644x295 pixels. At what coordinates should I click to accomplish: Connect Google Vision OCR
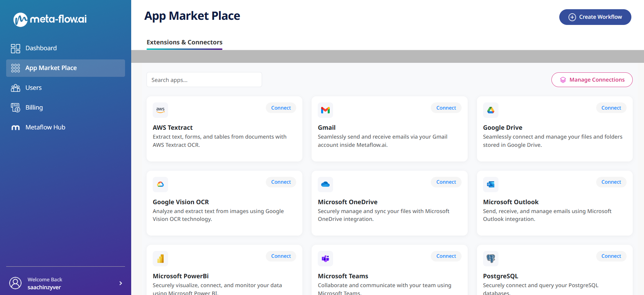[x=281, y=182]
